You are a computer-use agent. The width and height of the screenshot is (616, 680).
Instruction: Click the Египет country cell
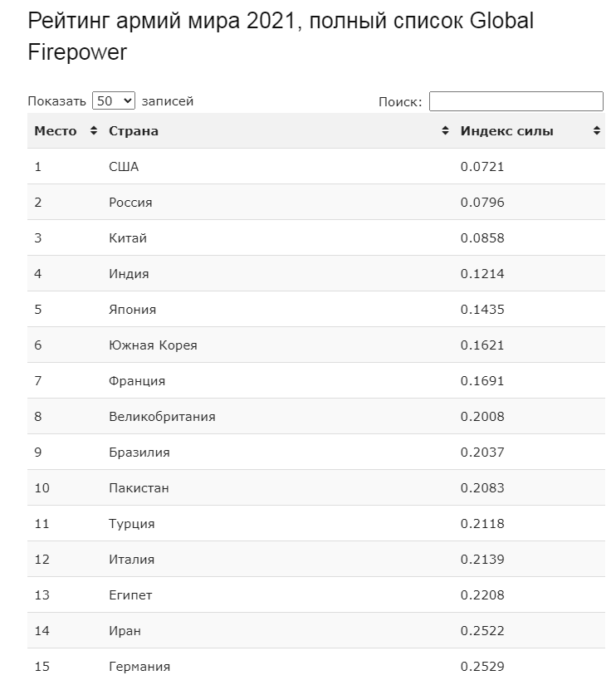[x=130, y=595]
